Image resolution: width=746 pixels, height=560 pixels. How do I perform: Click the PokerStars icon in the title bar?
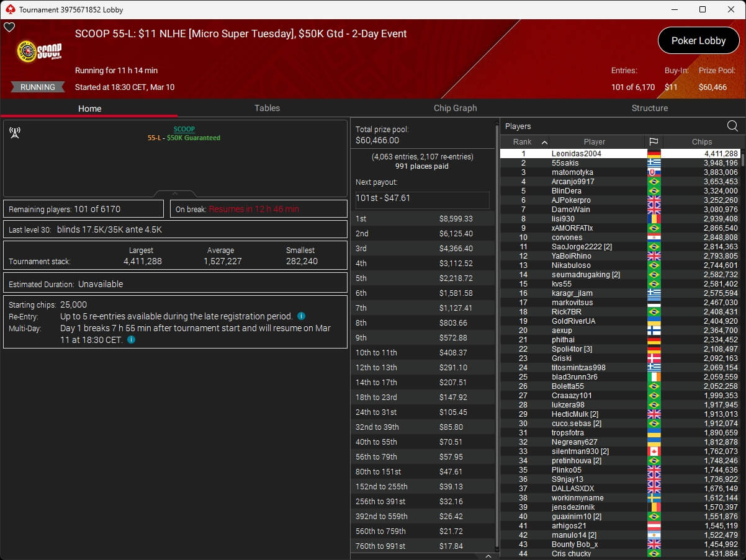[x=9, y=9]
